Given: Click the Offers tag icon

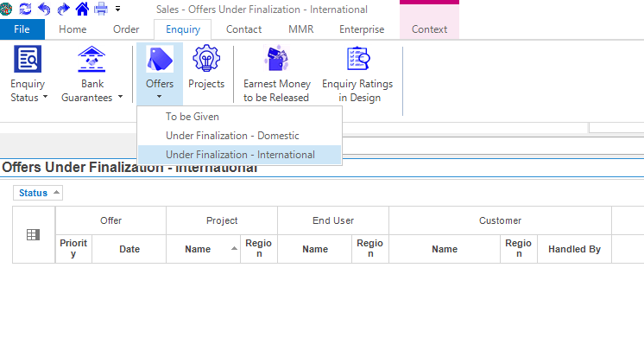Looking at the screenshot, I should [160, 59].
